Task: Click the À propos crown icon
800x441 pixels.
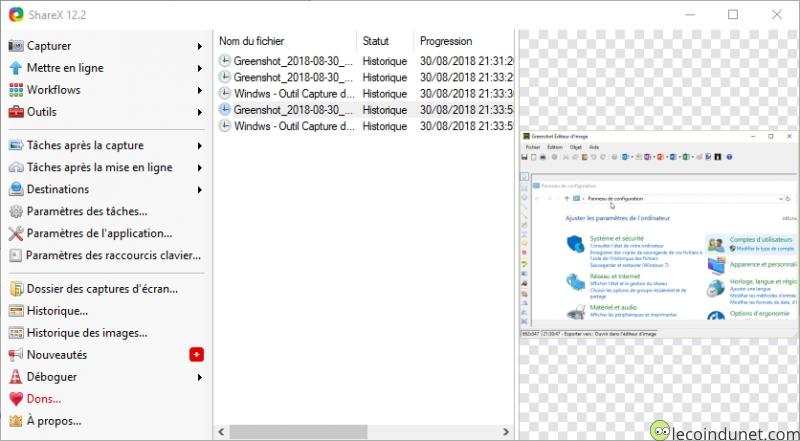Action: click(x=16, y=421)
